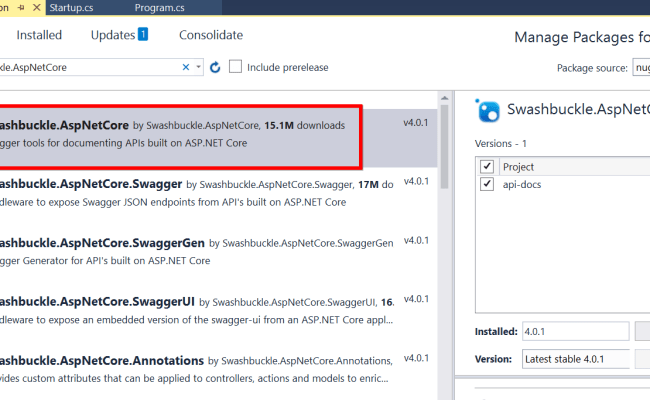Switch to the Installed tab
Viewport: 650px width, 400px height.
tap(39, 35)
